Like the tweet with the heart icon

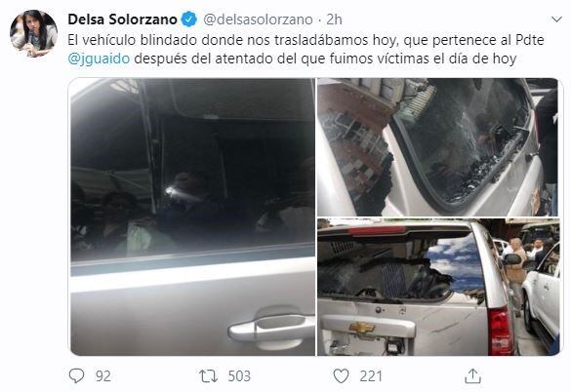(x=342, y=376)
